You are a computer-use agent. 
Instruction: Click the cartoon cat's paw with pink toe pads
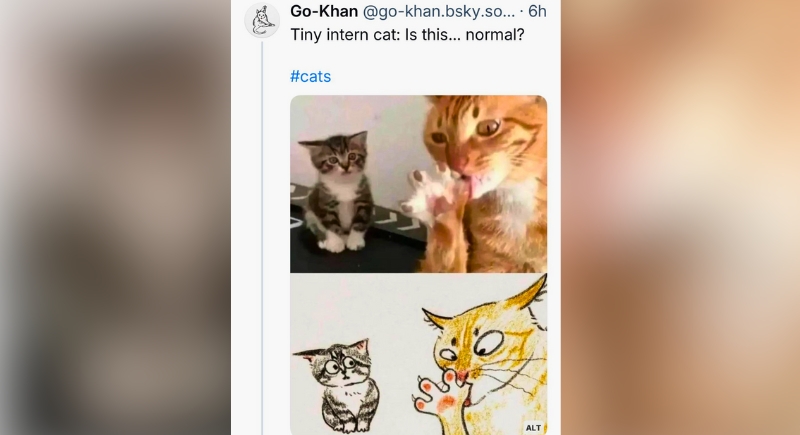[x=443, y=395]
